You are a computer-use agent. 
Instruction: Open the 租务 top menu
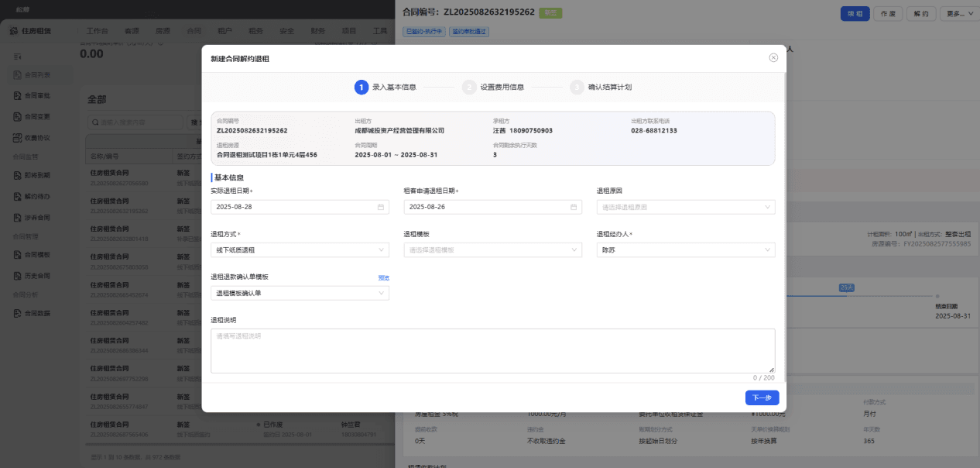coord(255,31)
